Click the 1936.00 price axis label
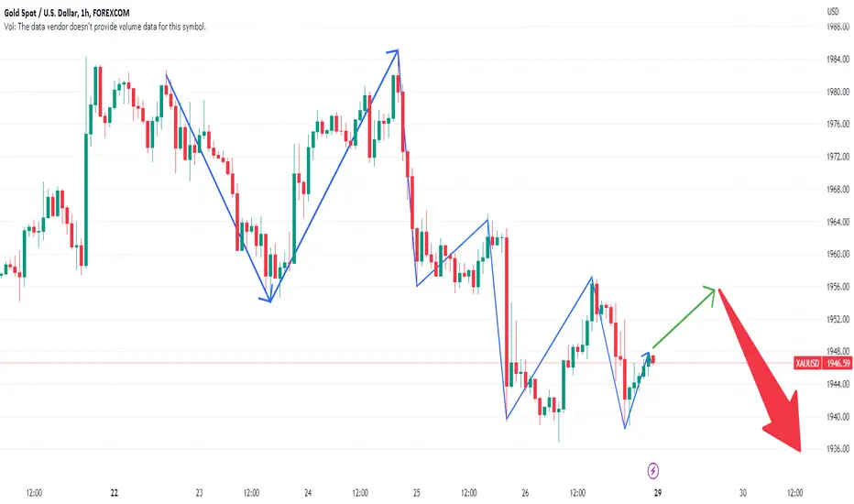Viewport: 854px width, 504px height. (838, 449)
